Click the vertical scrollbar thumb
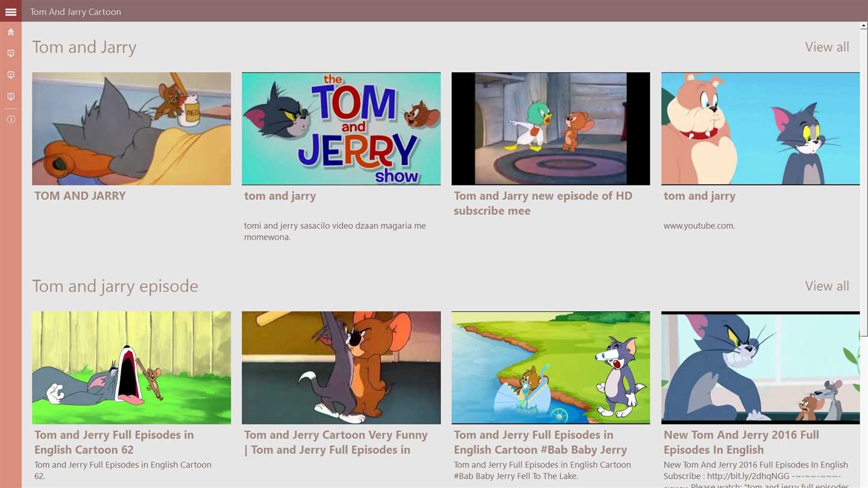 tap(864, 183)
